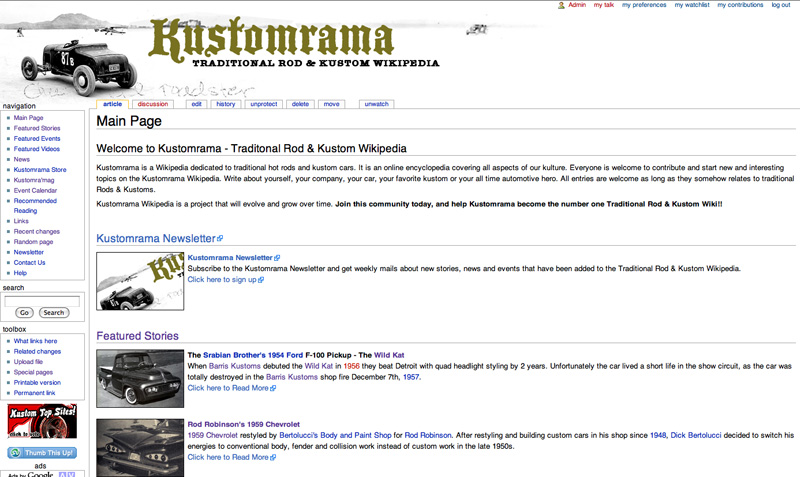The height and width of the screenshot is (477, 800).
Task: Open Help page
Action: pyautogui.click(x=20, y=273)
